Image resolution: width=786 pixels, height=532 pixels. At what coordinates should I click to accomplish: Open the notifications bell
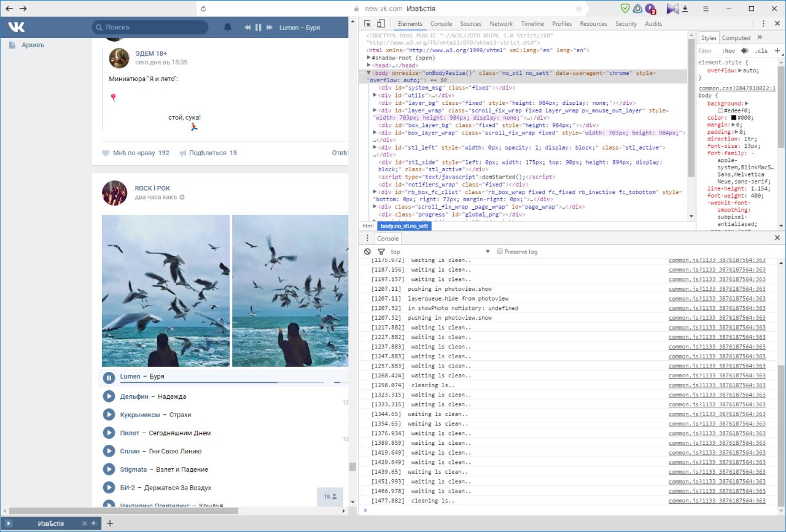pyautogui.click(x=228, y=28)
